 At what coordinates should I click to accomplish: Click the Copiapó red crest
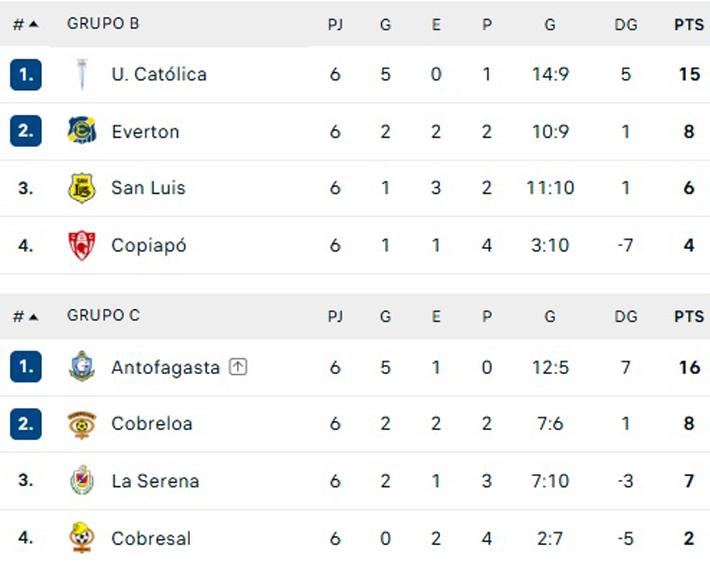(82, 245)
